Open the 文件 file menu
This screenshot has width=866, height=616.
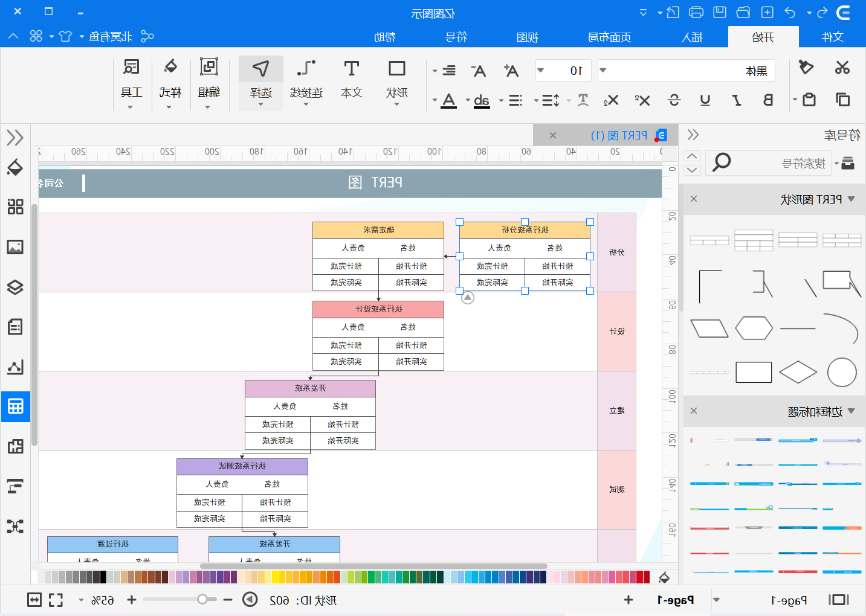pos(832,37)
